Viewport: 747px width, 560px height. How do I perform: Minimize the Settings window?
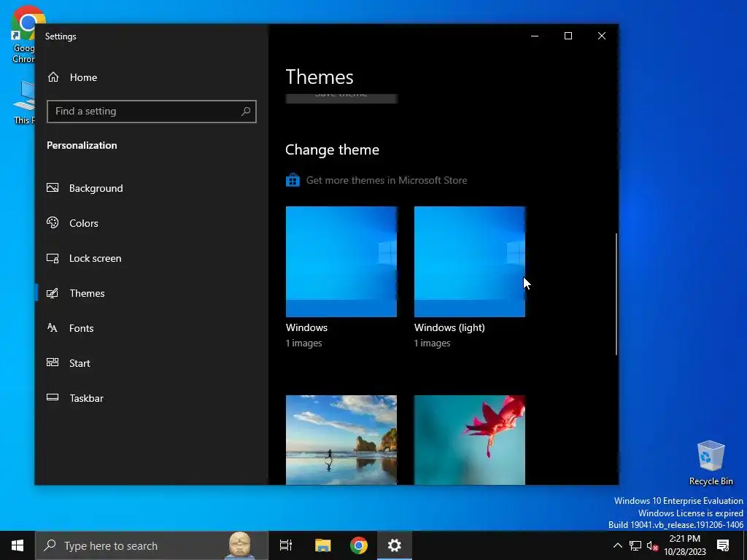point(535,36)
